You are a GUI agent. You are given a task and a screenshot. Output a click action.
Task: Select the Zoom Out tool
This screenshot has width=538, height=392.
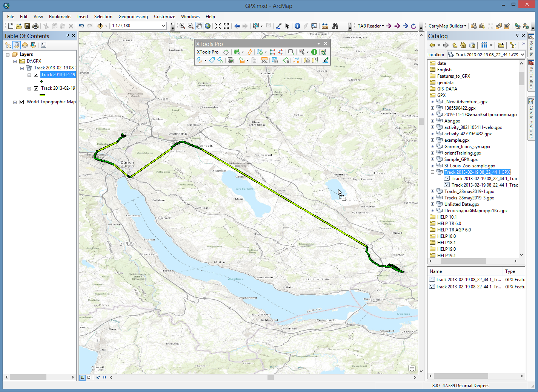point(191,26)
